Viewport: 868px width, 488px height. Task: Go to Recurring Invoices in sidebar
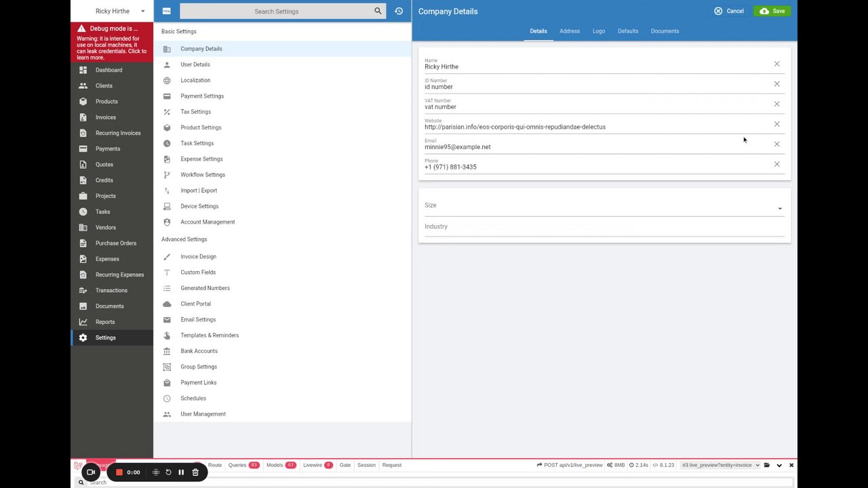coord(112,133)
